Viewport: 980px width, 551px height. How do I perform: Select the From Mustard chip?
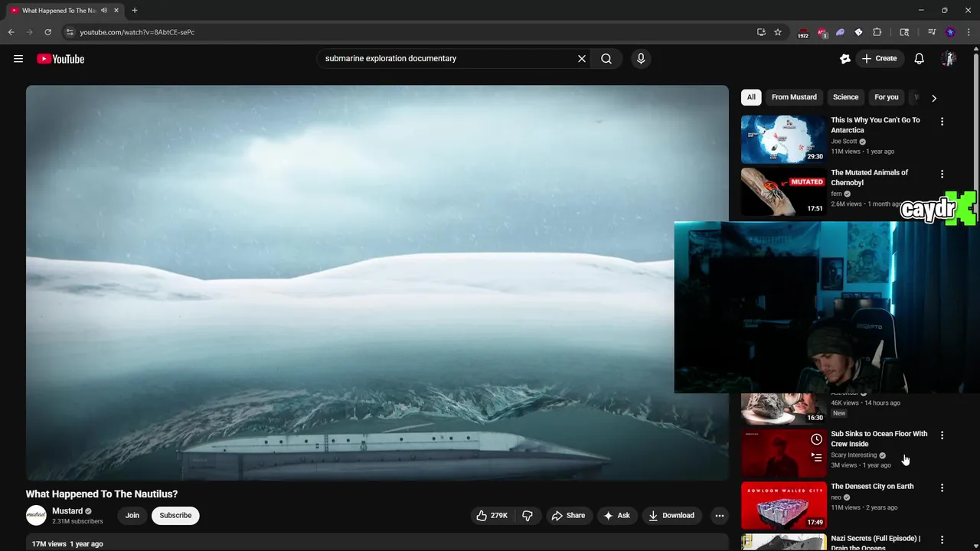[794, 97]
